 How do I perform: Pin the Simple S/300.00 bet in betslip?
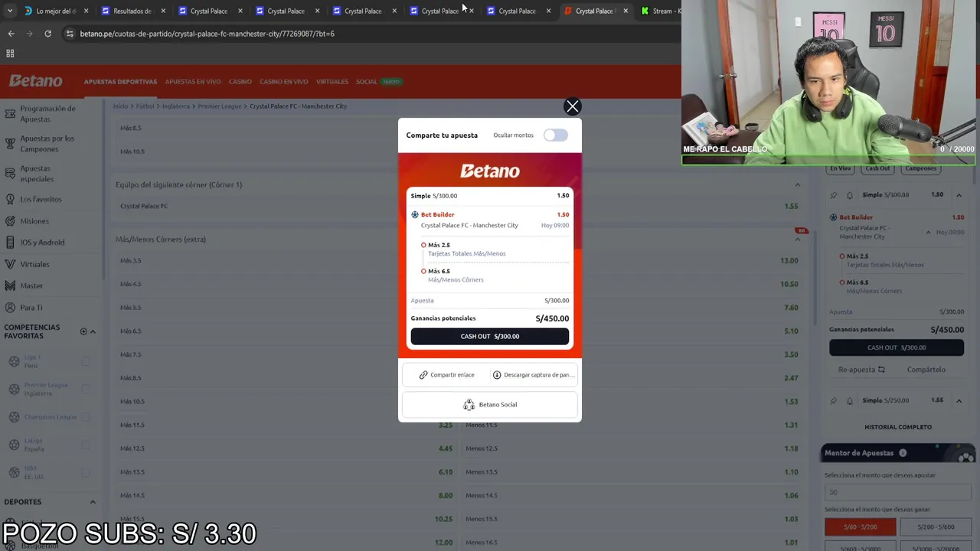click(834, 195)
